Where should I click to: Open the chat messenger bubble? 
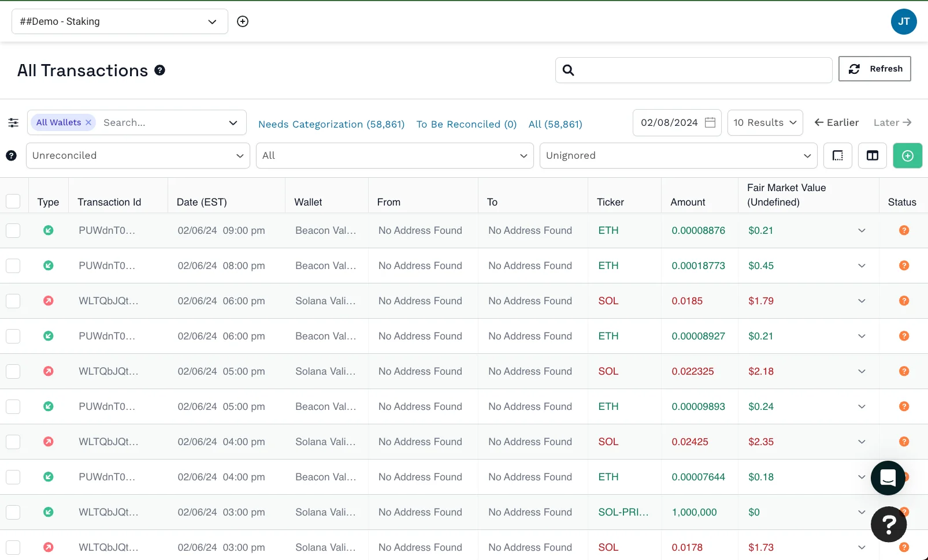click(888, 478)
